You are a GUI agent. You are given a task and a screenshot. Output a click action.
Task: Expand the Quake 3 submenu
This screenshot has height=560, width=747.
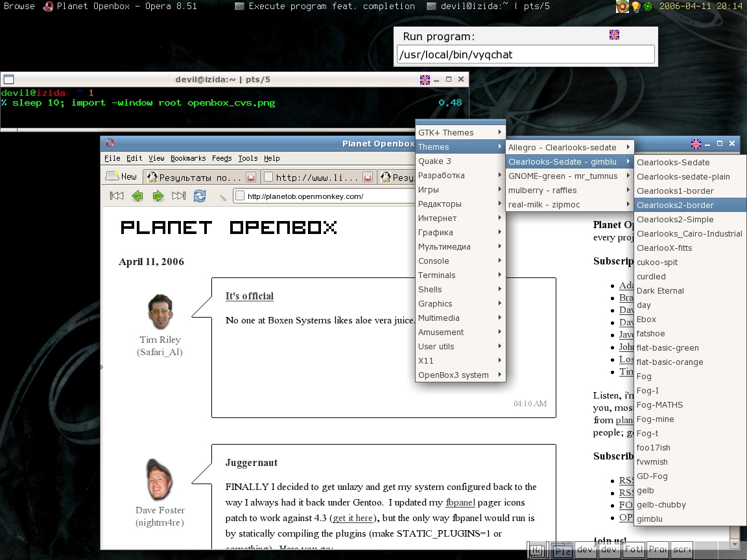coord(460,161)
